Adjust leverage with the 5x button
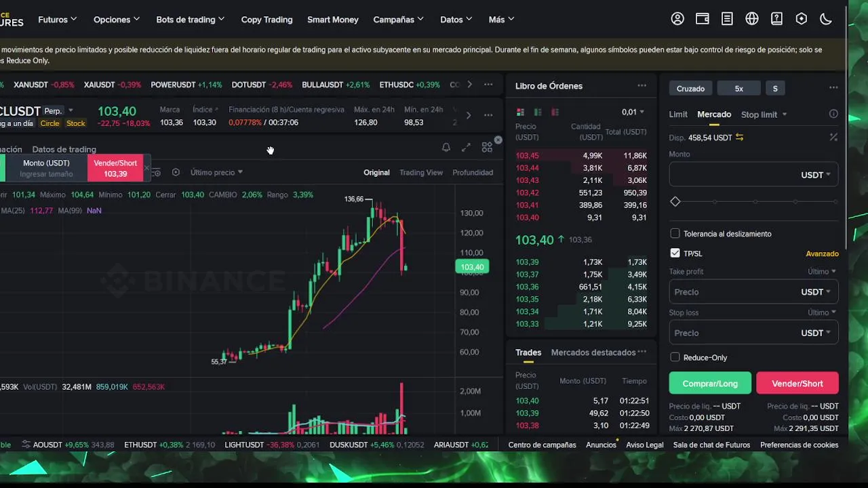868x488 pixels. point(739,88)
